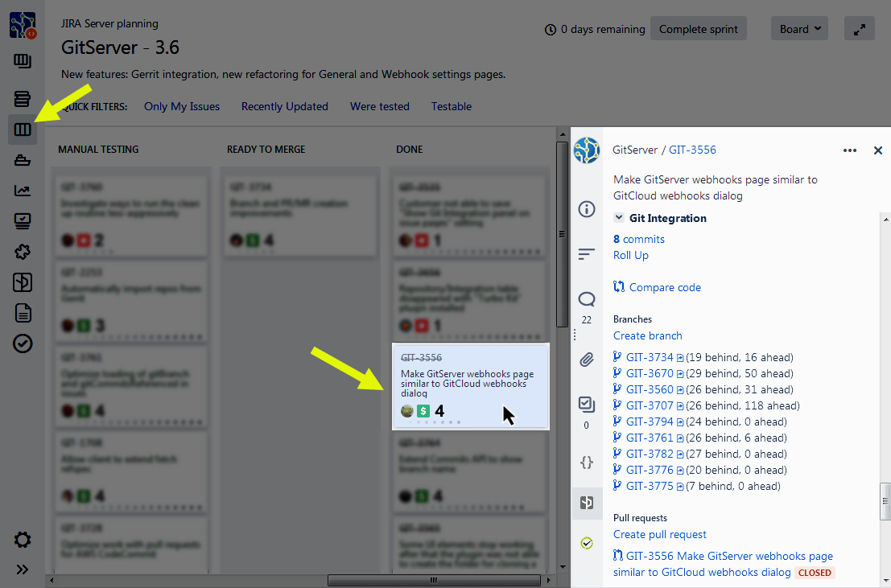
Task: Open the Releases ship icon in sidebar
Action: 23,160
